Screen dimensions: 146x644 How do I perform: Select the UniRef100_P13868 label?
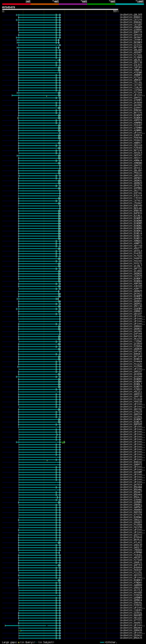(x=131, y=58)
